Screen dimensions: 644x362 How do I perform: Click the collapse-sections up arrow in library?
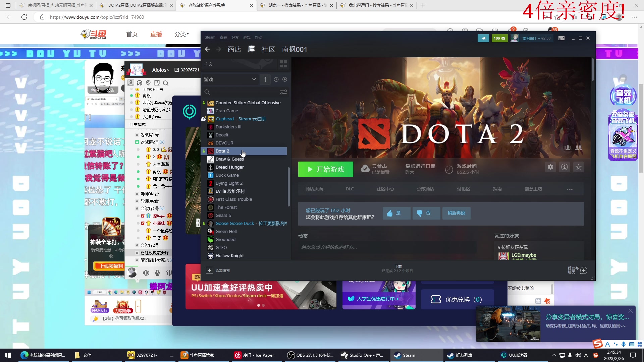coord(265,79)
